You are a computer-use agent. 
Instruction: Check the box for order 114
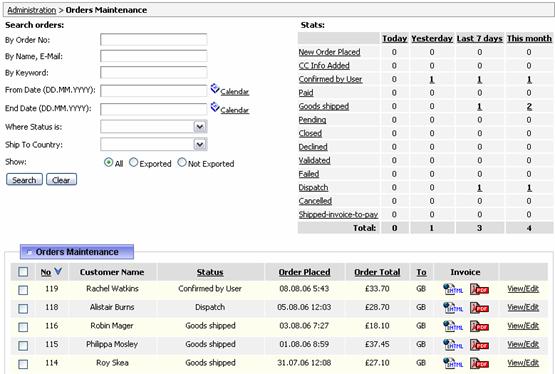pos(23,364)
